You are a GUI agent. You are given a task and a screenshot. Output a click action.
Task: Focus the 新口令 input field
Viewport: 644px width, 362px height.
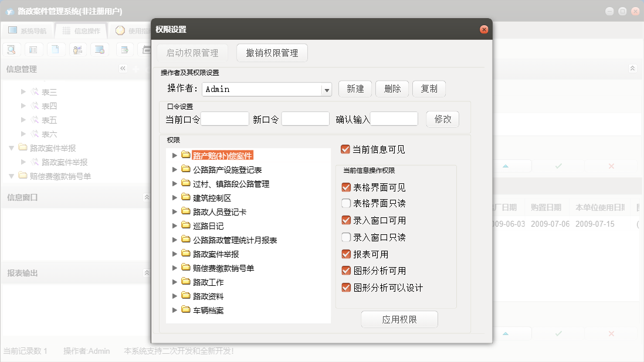(x=305, y=119)
